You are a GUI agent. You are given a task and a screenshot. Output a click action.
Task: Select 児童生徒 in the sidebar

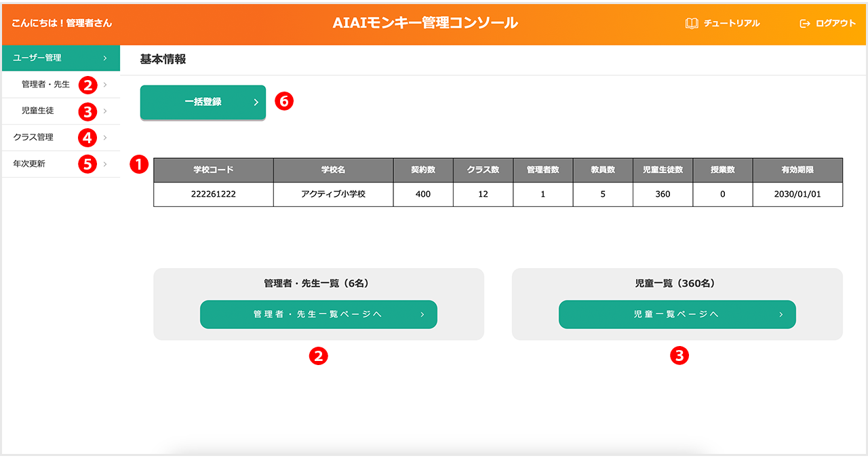pos(37,111)
